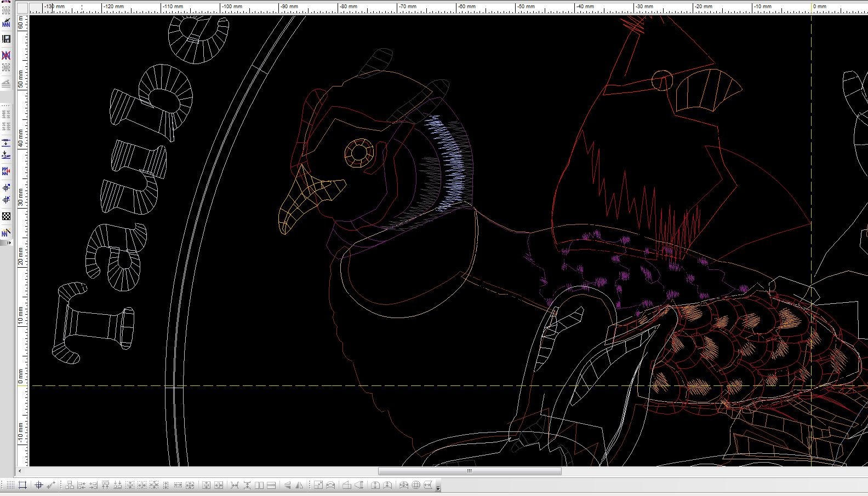Click the make same width icon

click(x=178, y=485)
